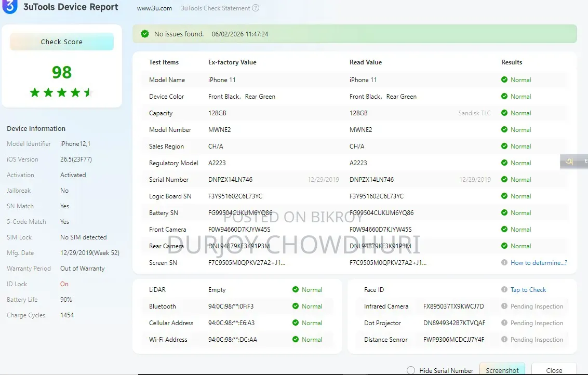Image resolution: width=588 pixels, height=375 pixels.
Task: Click the Test Items column header
Action: (x=164, y=62)
